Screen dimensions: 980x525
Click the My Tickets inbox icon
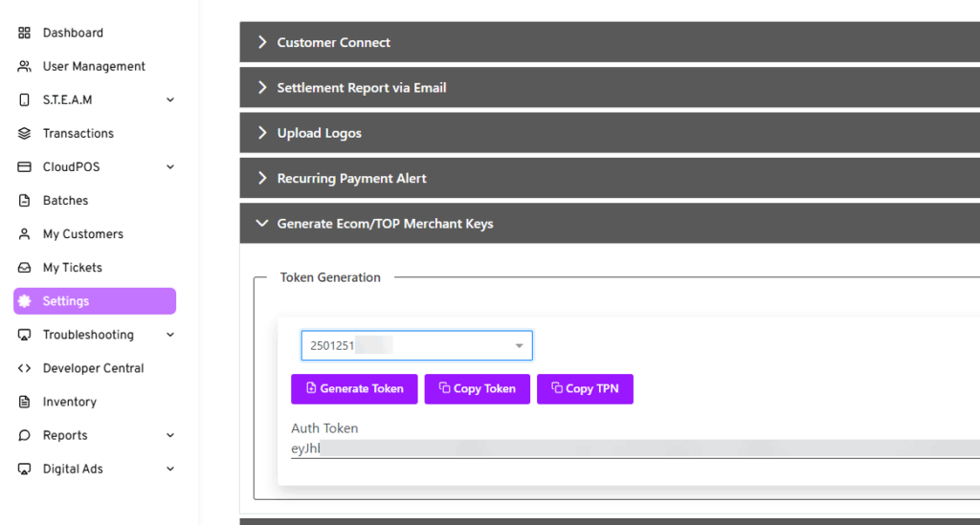point(25,268)
